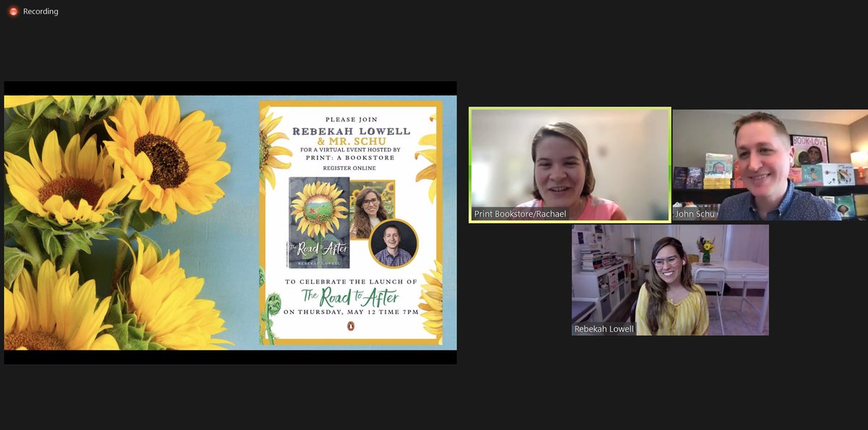The width and height of the screenshot is (868, 430).
Task: Select Print Bookstore/Rachael's video tile
Action: (570, 165)
